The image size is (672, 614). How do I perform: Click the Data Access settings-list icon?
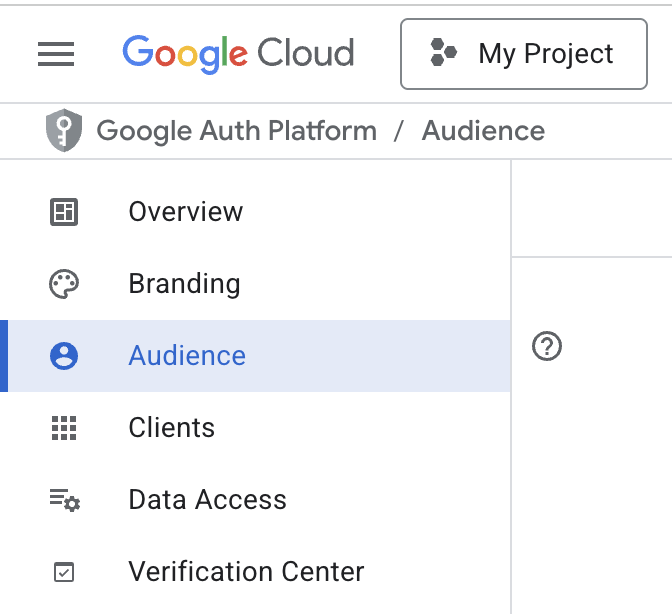coord(65,500)
